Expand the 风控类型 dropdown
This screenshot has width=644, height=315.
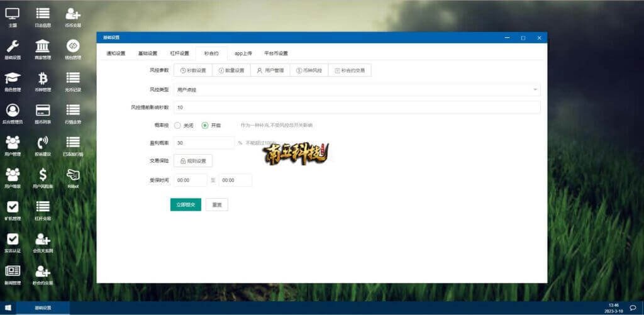tap(356, 90)
